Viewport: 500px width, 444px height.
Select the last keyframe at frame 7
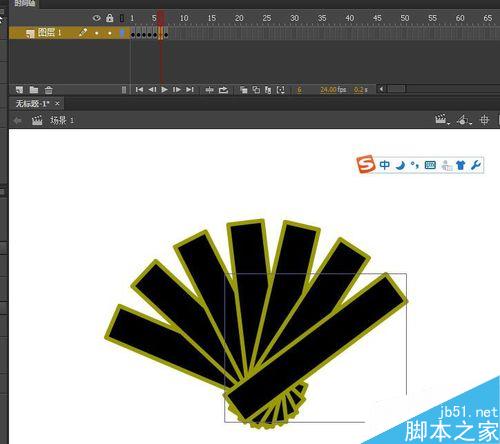coord(166,35)
